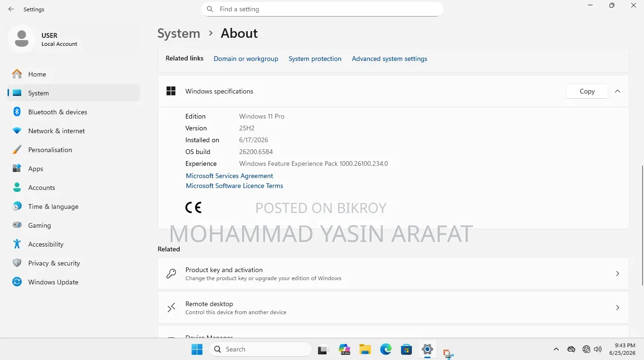Image resolution: width=644 pixels, height=360 pixels.
Task: Select Bluetooth & devices in the sidebar
Action: click(74, 112)
